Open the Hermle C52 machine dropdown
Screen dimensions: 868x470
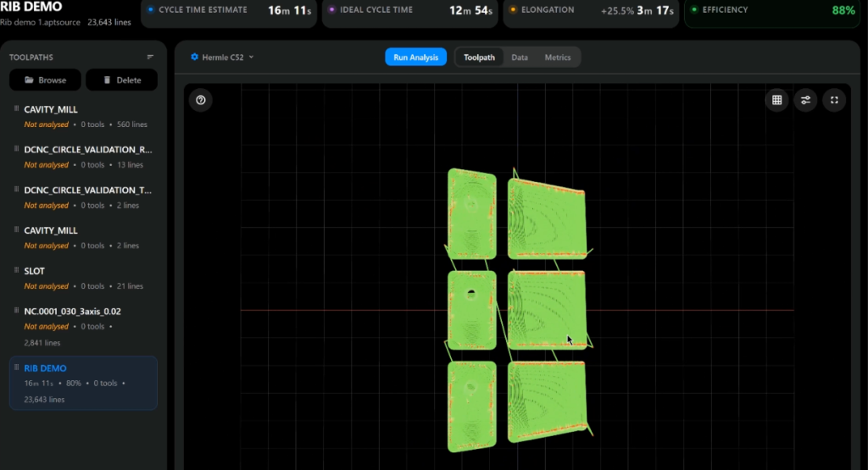222,57
